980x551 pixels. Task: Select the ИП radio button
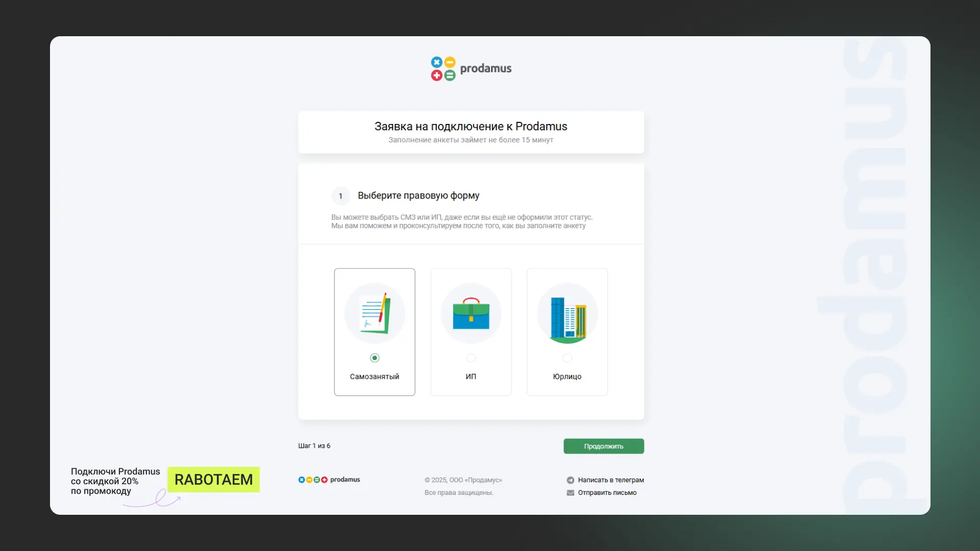(x=471, y=358)
